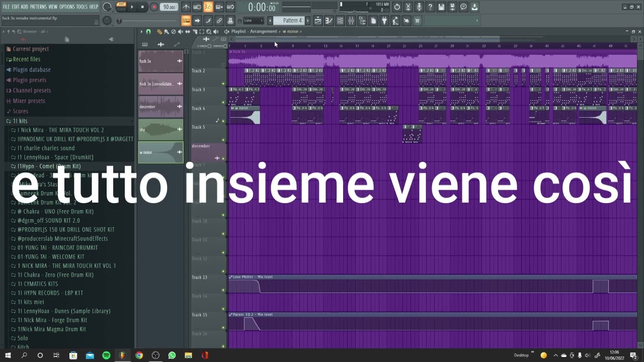Open the VIEW menu

coord(53,7)
